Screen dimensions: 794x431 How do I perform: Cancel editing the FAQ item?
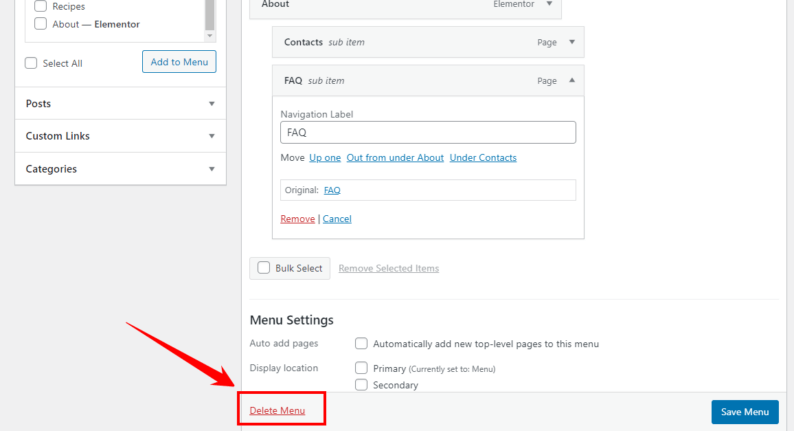(x=337, y=219)
